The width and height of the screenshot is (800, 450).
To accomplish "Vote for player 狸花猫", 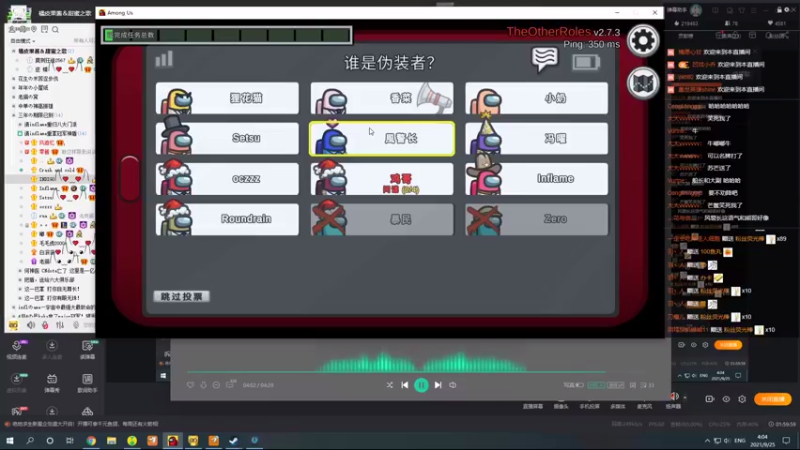I will 227,98.
